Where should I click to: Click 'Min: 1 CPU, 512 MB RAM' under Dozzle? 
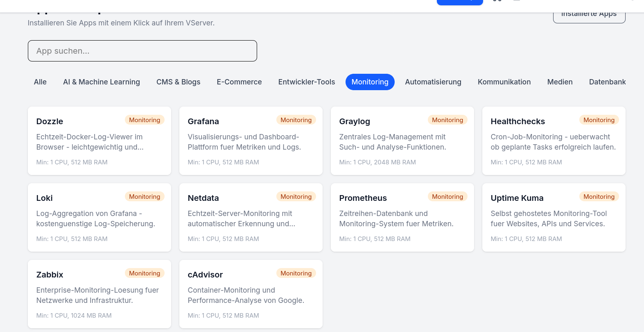[72, 162]
